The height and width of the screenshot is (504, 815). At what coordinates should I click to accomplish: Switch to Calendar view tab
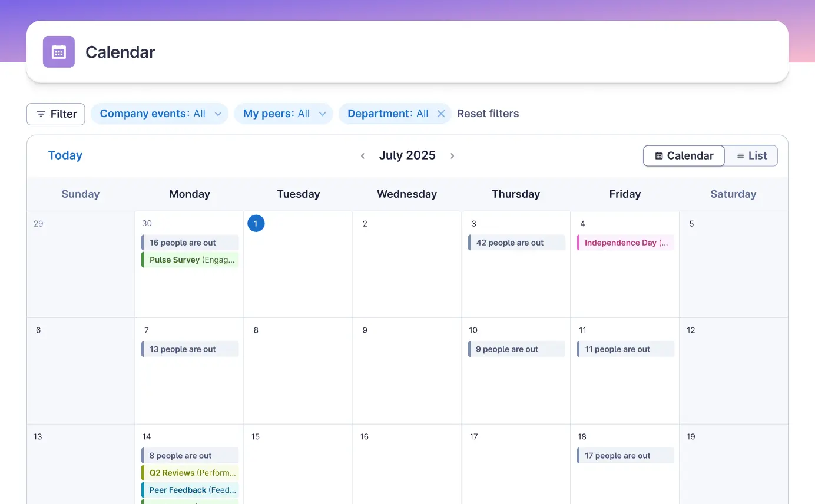tap(684, 156)
